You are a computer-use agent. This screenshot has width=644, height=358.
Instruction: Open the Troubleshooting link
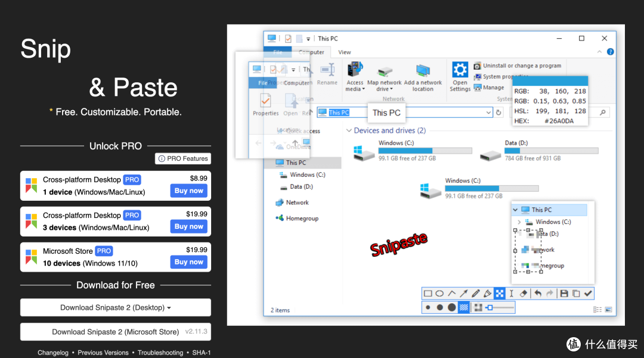click(160, 353)
